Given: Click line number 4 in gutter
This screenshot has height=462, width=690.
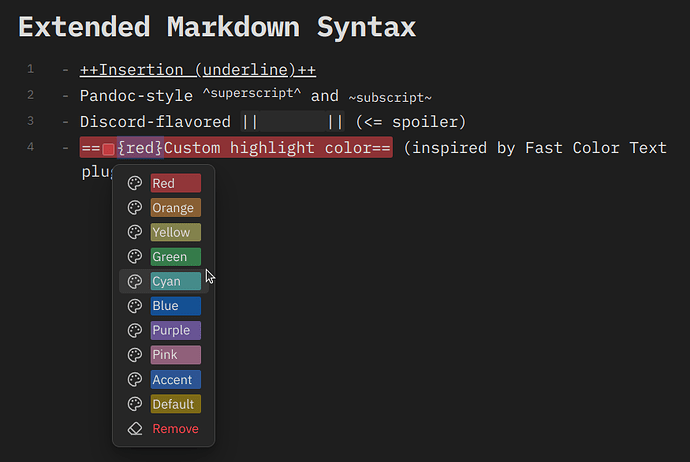Looking at the screenshot, I should (x=30, y=147).
